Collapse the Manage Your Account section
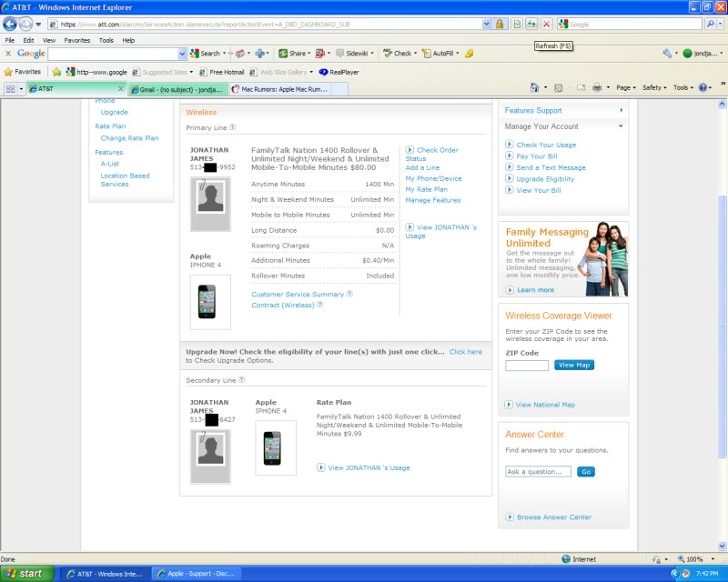The image size is (728, 582). [621, 125]
